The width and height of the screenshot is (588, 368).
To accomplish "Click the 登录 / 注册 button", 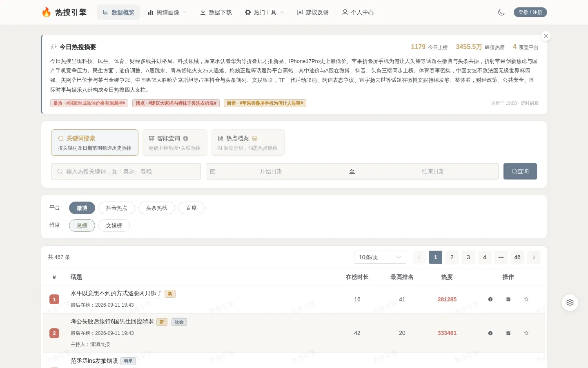I will 530,12.
